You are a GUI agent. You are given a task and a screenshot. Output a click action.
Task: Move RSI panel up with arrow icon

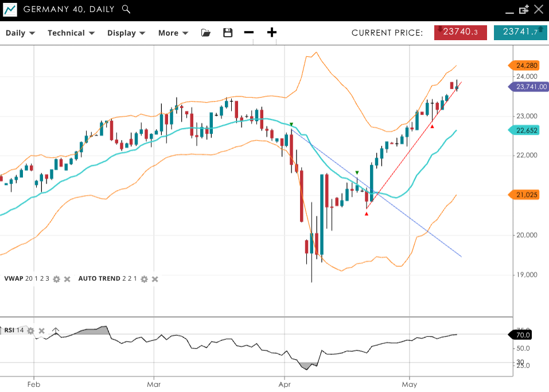(56, 331)
